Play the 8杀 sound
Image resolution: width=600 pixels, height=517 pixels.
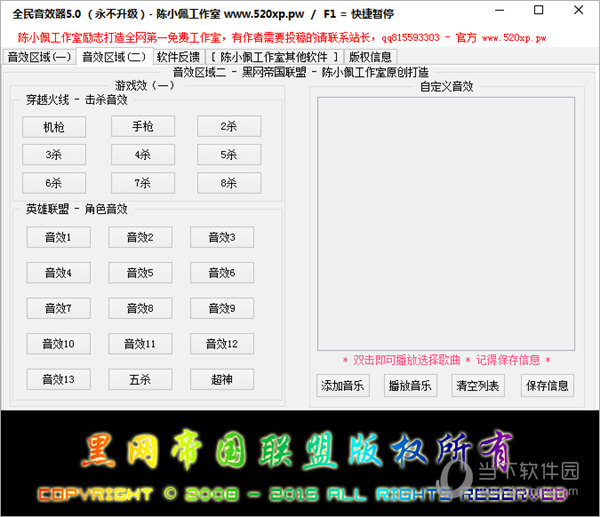[229, 183]
